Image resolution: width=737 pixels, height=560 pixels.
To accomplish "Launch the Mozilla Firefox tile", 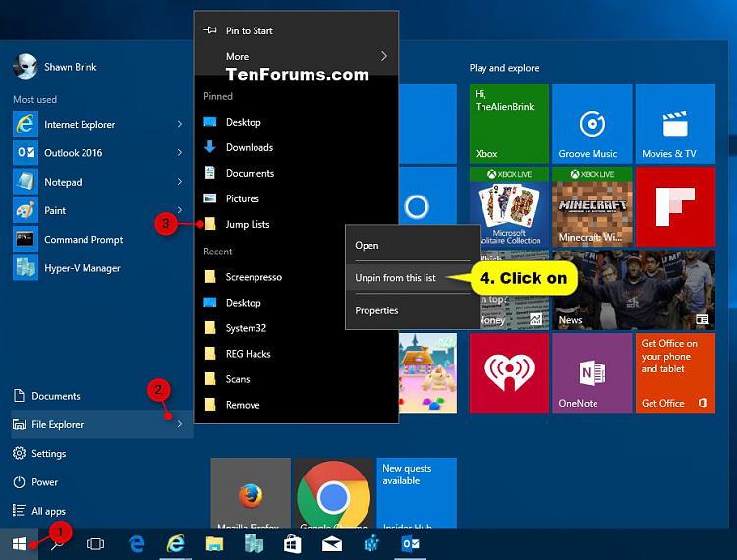I will pos(251,493).
